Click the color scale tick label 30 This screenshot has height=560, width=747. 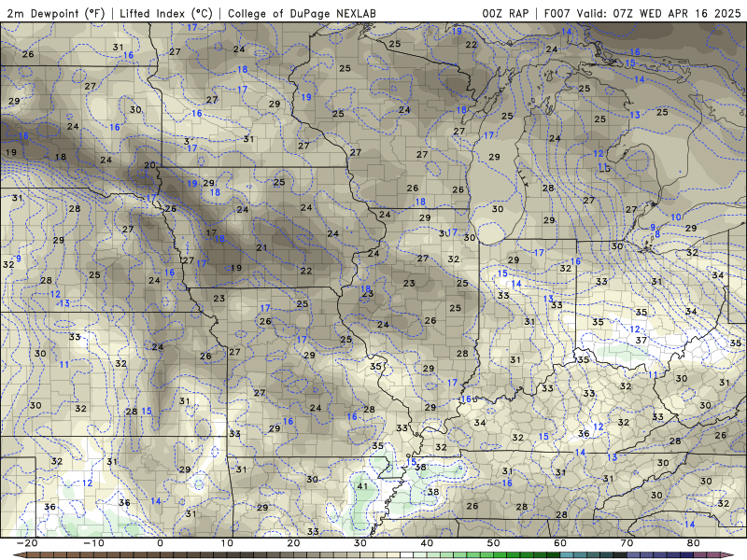(360, 543)
